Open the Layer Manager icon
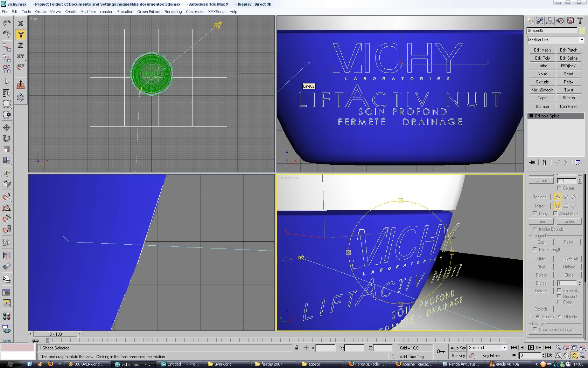 [x=7, y=279]
